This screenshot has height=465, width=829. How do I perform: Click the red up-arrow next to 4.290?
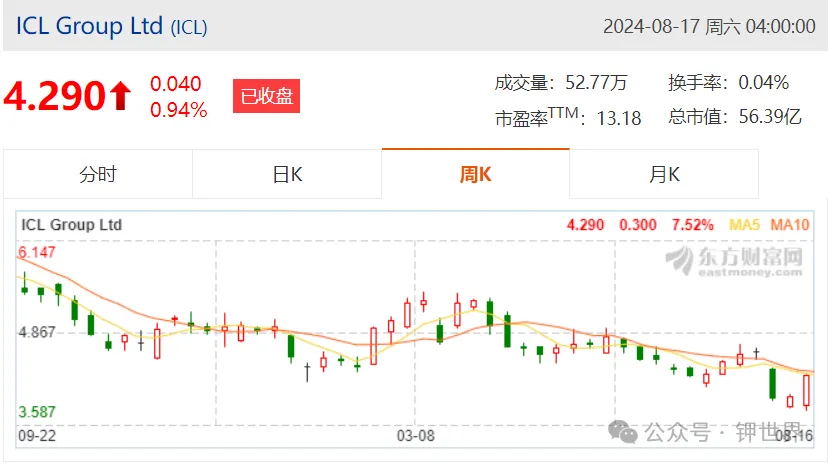[x=121, y=96]
